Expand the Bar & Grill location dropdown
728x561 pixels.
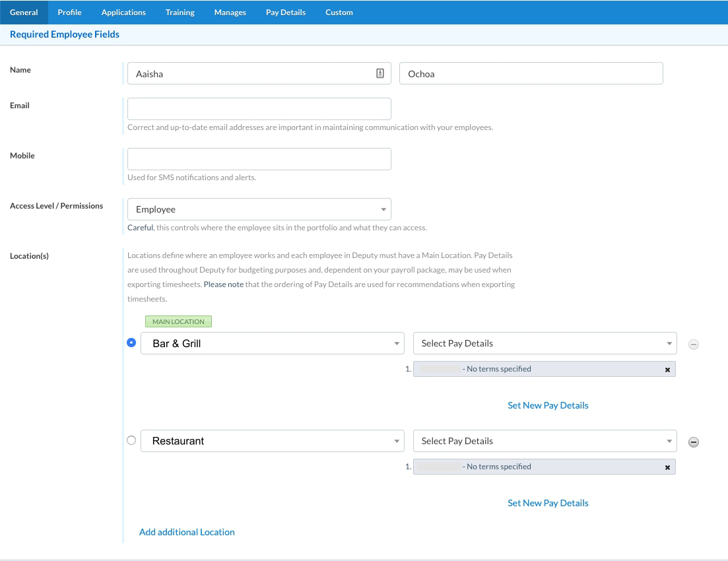tap(272, 343)
